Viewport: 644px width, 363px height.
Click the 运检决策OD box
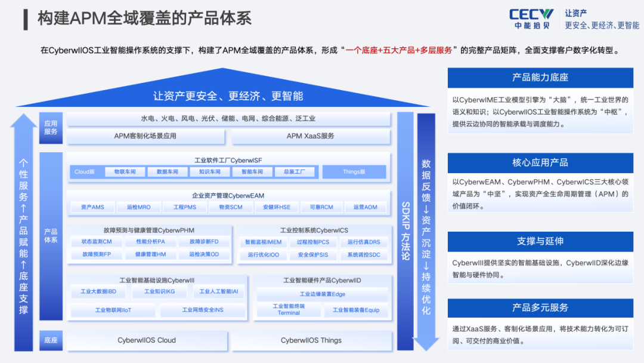[204, 254]
